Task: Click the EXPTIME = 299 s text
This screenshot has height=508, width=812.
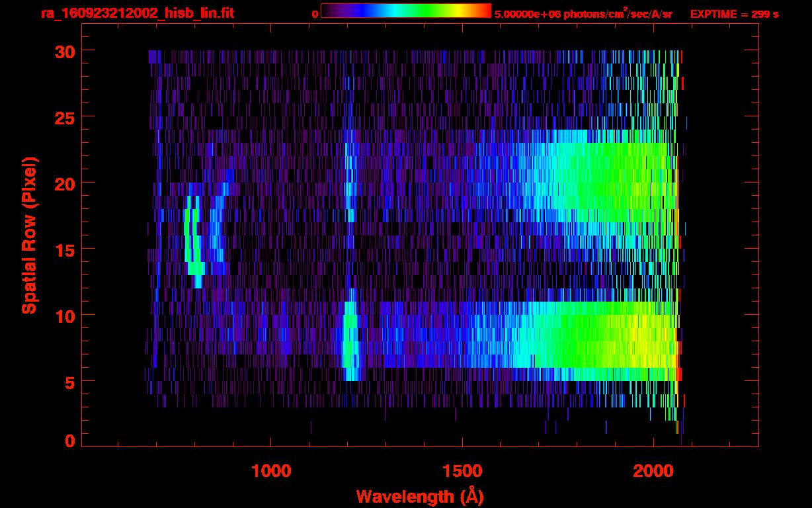Action: [x=734, y=14]
